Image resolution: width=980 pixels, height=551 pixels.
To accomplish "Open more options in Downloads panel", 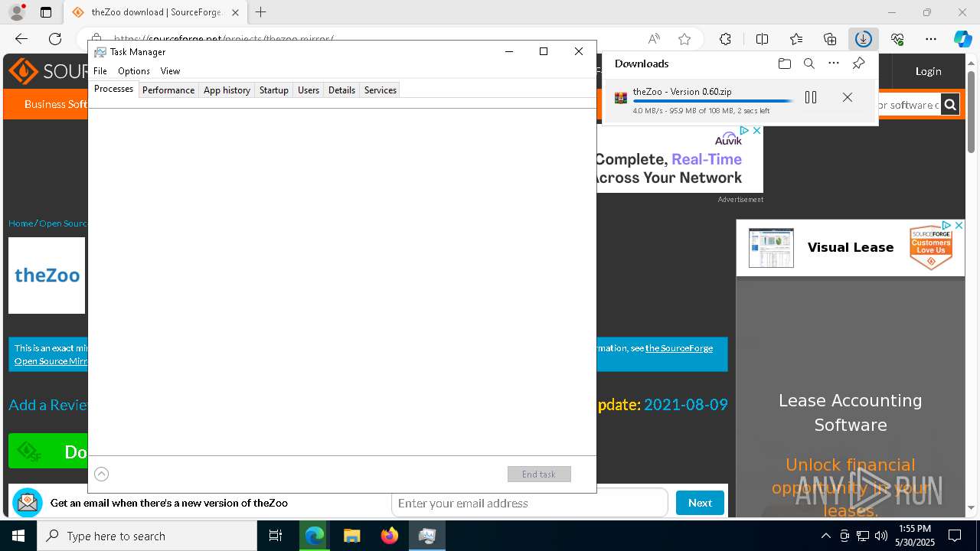I will tap(834, 64).
